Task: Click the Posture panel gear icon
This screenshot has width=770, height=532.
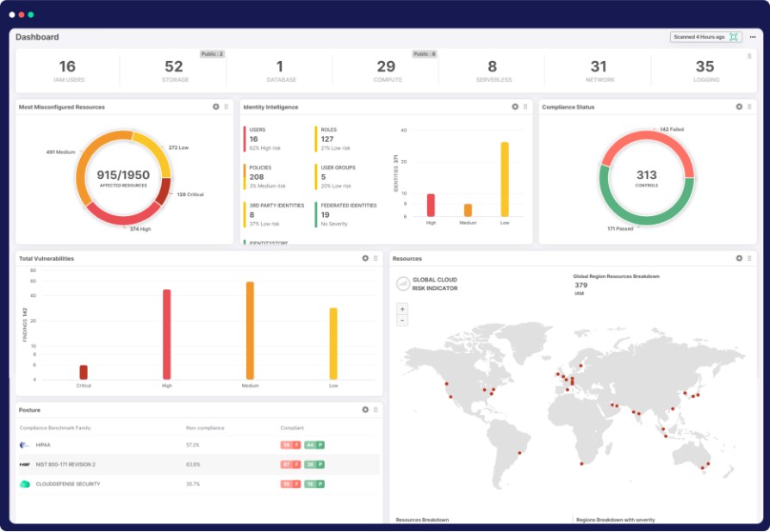Action: tap(365, 410)
